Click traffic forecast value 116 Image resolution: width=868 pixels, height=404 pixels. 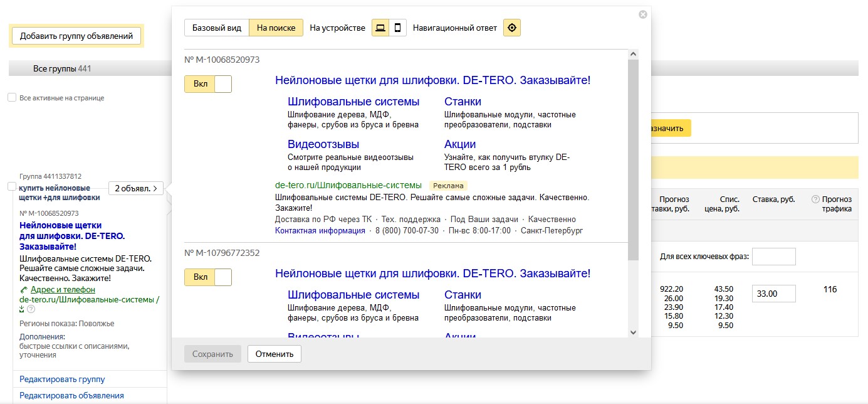click(830, 289)
